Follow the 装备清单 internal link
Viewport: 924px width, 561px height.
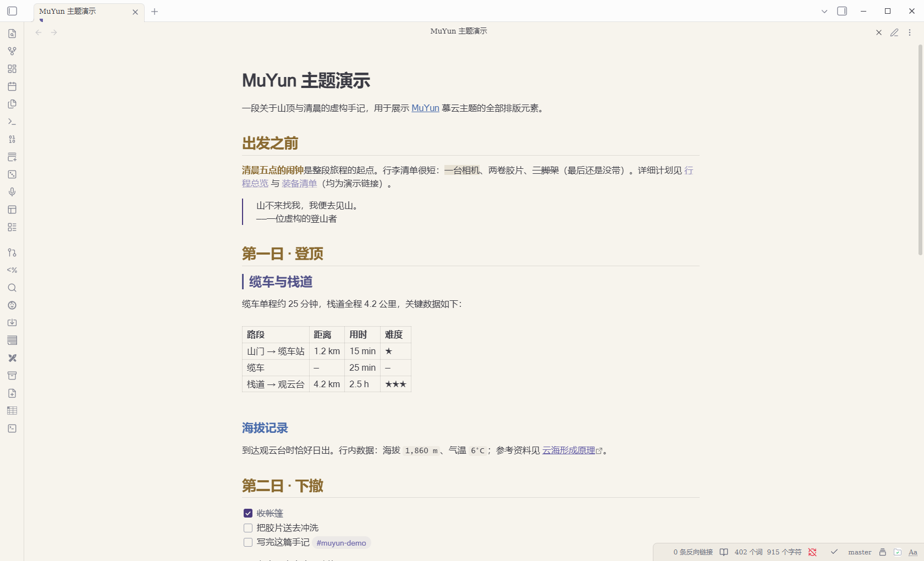click(x=299, y=184)
